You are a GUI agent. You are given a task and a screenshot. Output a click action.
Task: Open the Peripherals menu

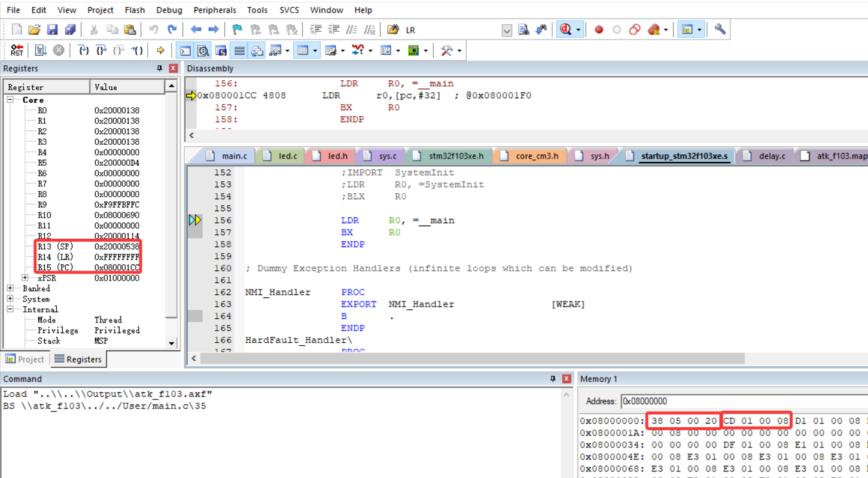click(x=215, y=10)
